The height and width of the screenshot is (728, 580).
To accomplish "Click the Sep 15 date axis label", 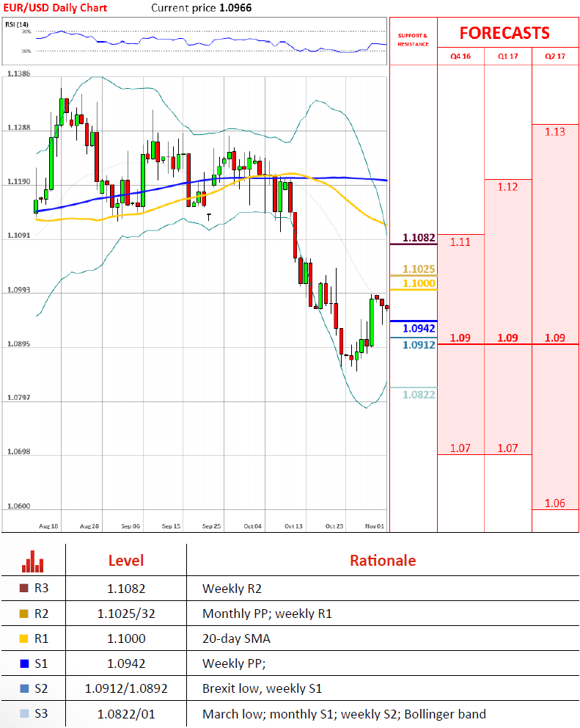I will [x=171, y=526].
